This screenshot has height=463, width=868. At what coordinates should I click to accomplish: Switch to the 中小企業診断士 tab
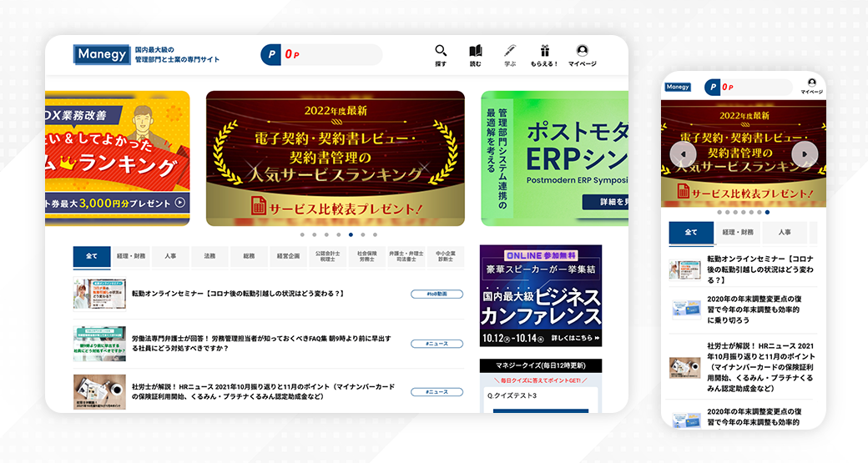446,257
